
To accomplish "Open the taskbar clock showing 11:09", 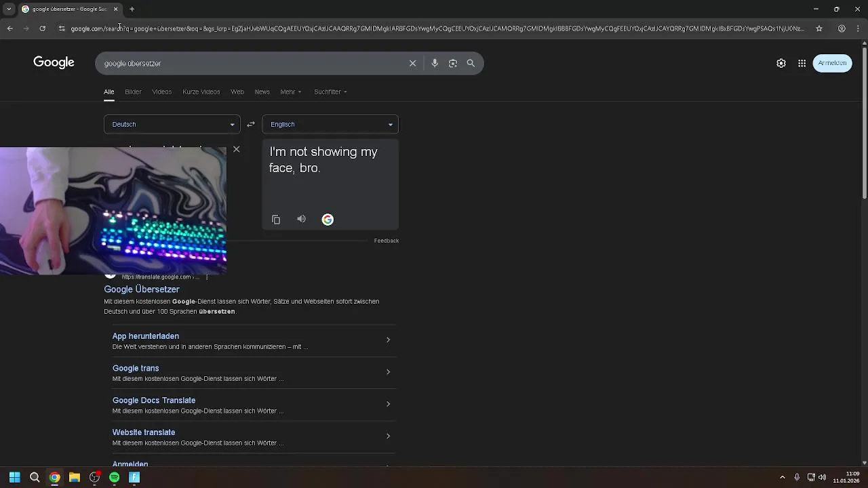I will tap(847, 477).
